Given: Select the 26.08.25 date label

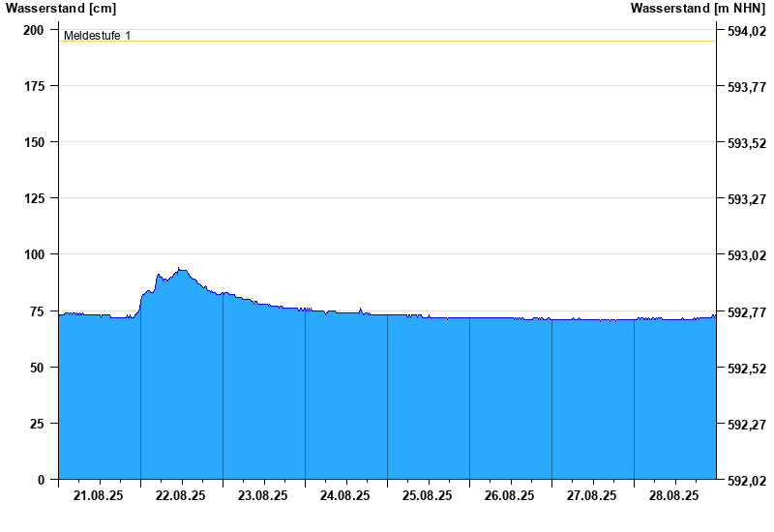Looking at the screenshot, I should pyautogui.click(x=510, y=496).
